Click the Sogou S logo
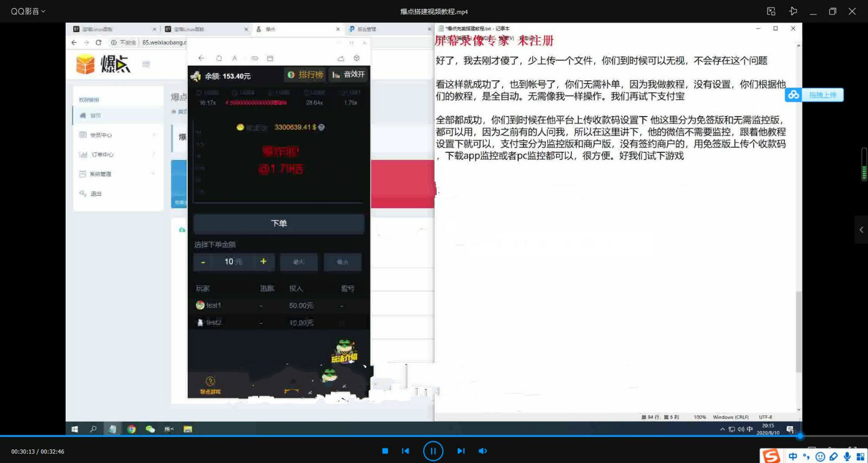The image size is (868, 463). (x=771, y=456)
